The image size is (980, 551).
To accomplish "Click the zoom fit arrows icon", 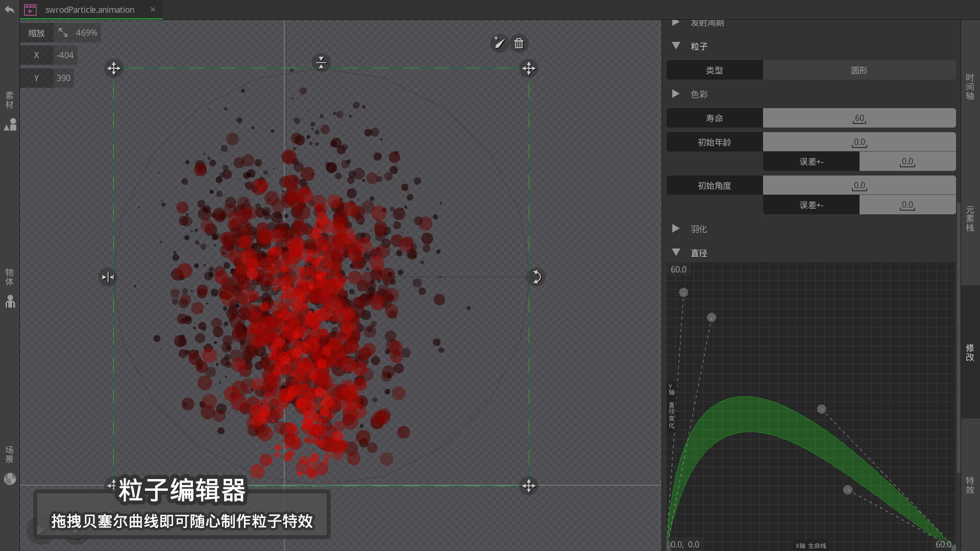I will point(63,33).
